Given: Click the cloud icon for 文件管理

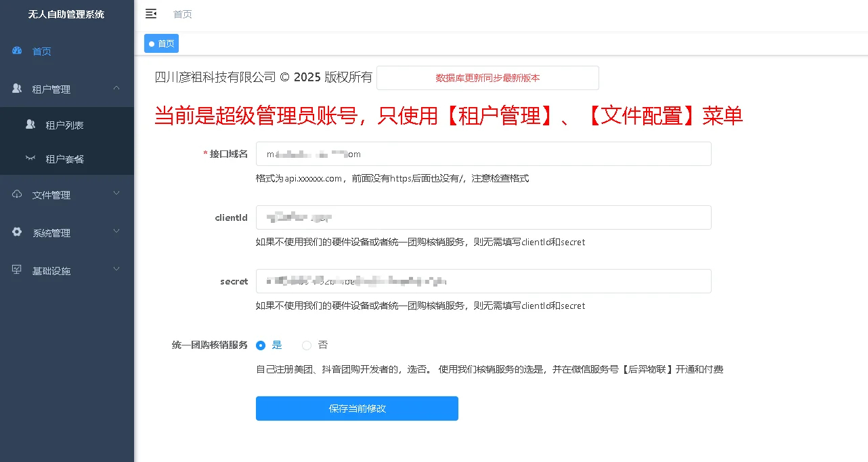Looking at the screenshot, I should [x=16, y=194].
